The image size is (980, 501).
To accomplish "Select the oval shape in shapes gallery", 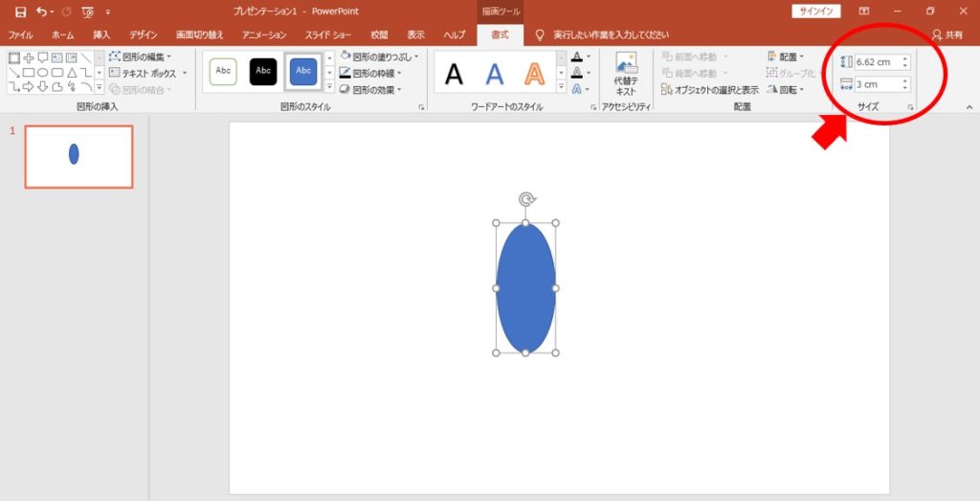I will click(43, 73).
